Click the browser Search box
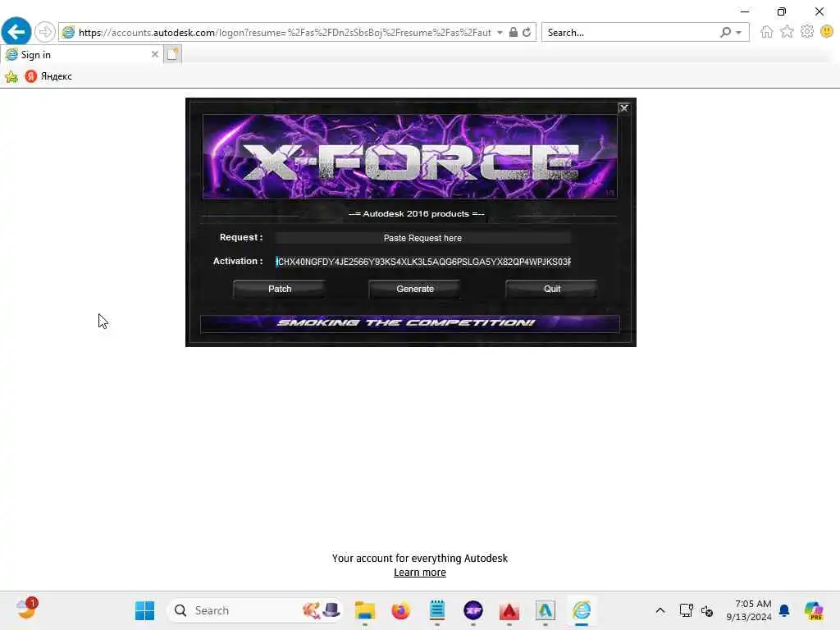Image resolution: width=840 pixels, height=630 pixels. (x=630, y=33)
